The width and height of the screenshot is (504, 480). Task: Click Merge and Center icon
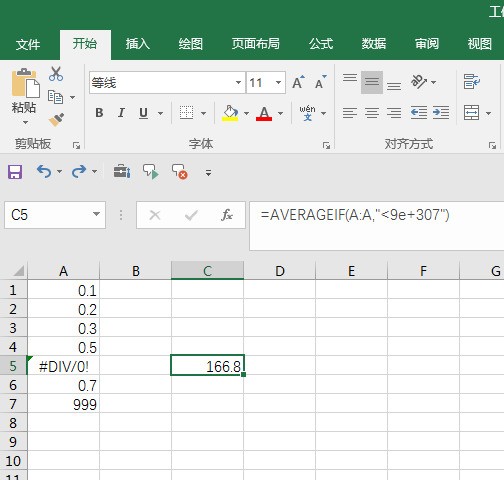(x=472, y=113)
